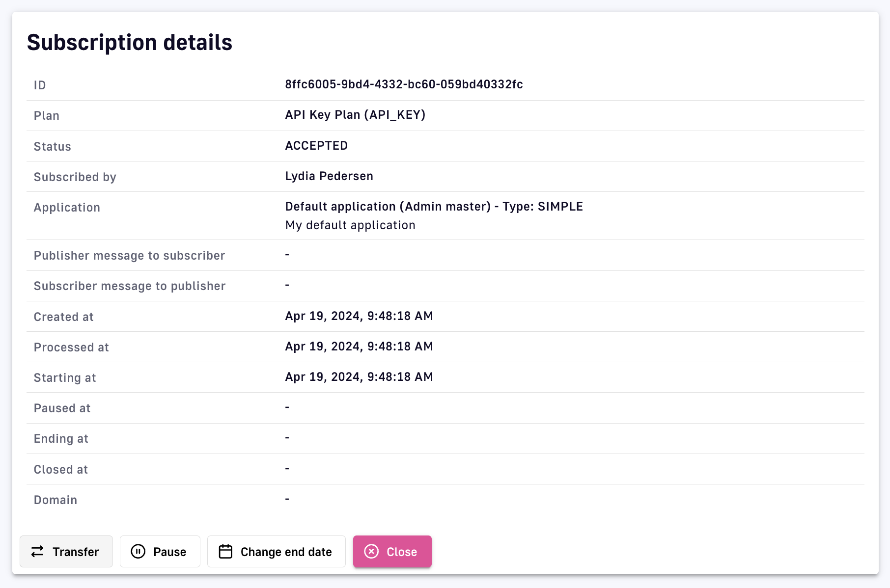890x588 pixels.
Task: Click the Subscription details heading
Action: pyautogui.click(x=130, y=42)
